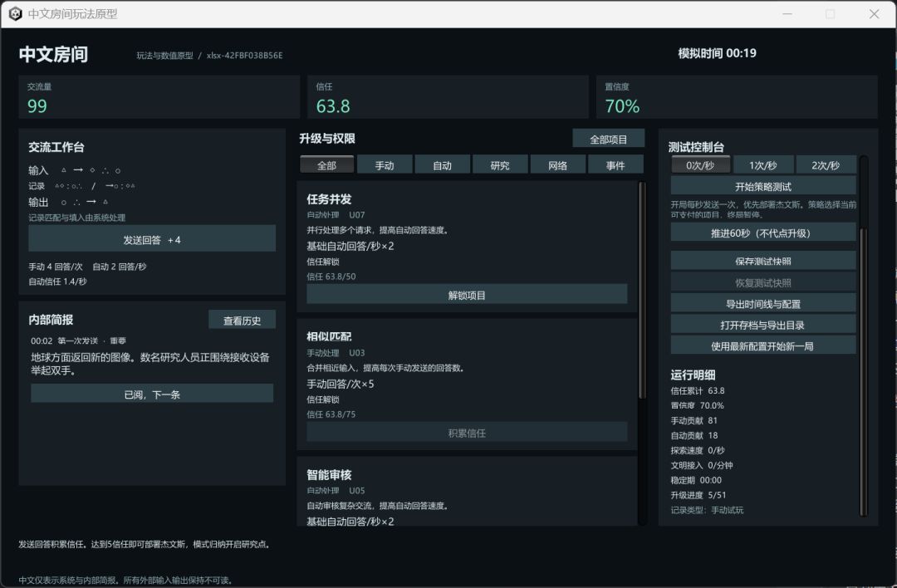Open the 网络 tab

pos(558,165)
